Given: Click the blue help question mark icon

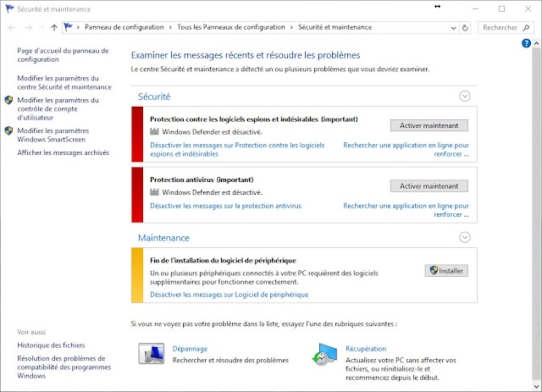Looking at the screenshot, I should click(x=526, y=43).
